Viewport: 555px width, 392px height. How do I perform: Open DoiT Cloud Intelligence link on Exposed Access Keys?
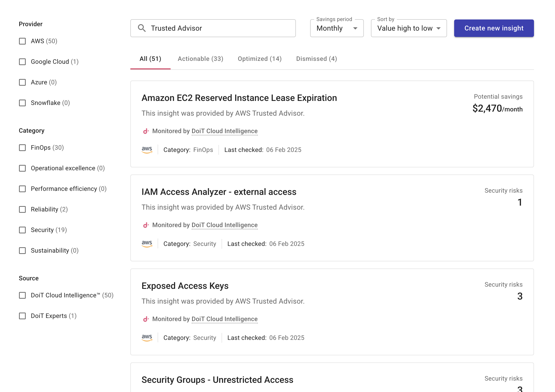coord(224,319)
